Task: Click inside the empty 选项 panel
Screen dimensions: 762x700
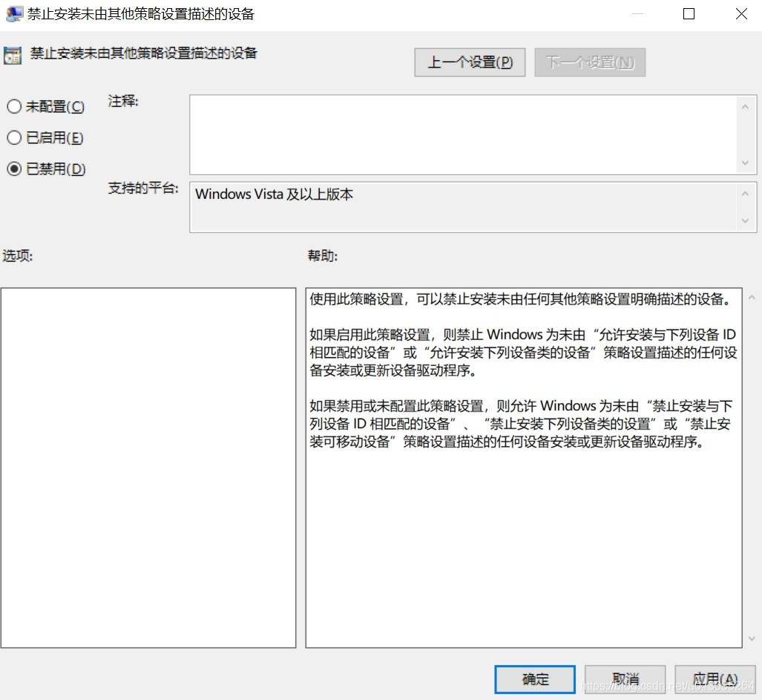Action: tap(148, 468)
